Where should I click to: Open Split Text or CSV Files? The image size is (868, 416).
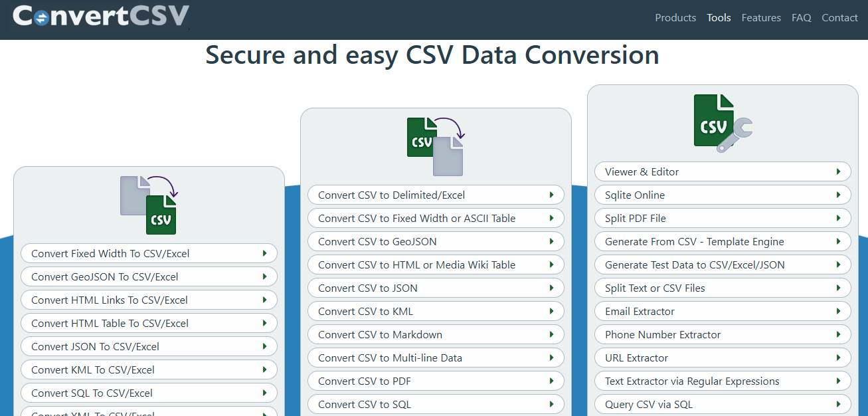click(723, 288)
